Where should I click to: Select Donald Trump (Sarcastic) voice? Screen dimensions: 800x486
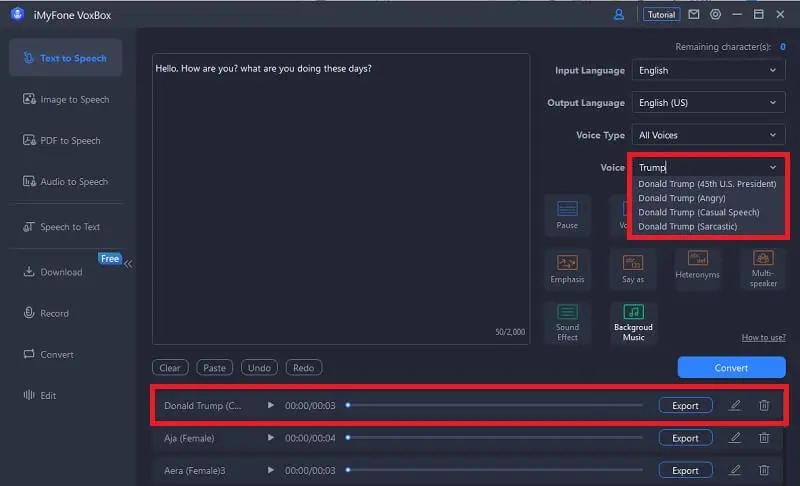687,226
